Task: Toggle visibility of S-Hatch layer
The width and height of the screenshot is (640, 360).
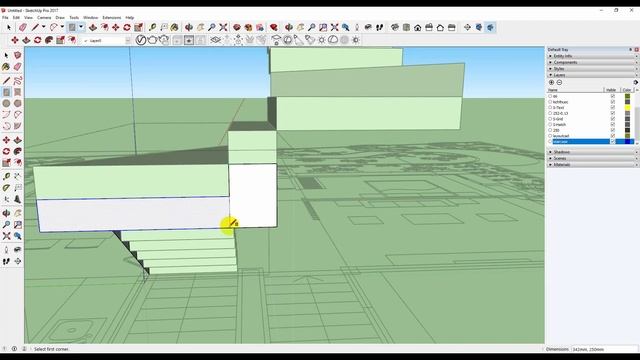Action: pyautogui.click(x=613, y=124)
